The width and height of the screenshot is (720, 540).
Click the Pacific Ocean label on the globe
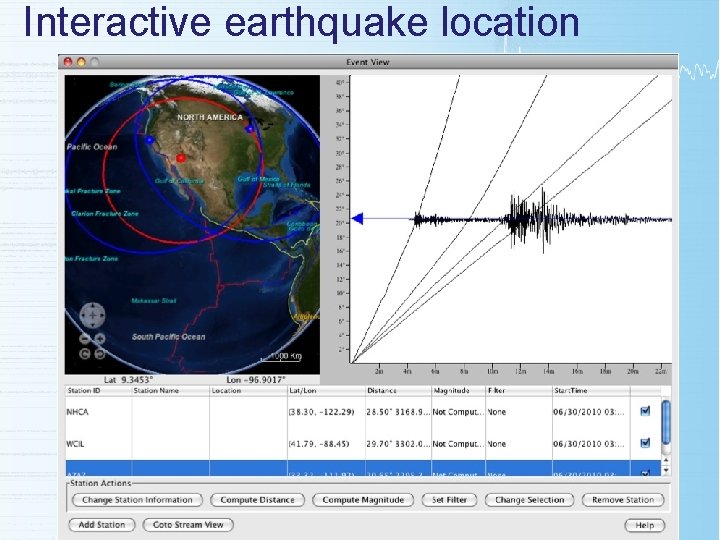[x=92, y=147]
